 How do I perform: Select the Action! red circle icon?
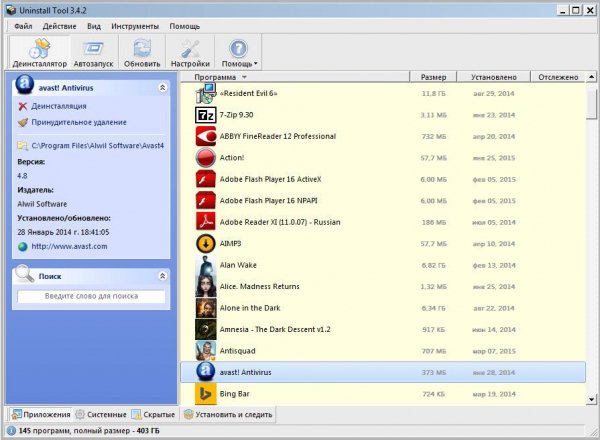pos(205,158)
